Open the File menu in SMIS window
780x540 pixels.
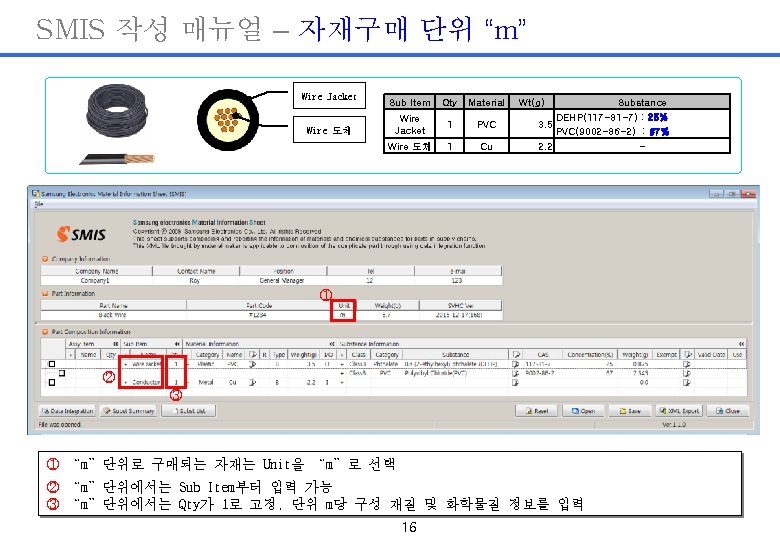pyautogui.click(x=39, y=204)
